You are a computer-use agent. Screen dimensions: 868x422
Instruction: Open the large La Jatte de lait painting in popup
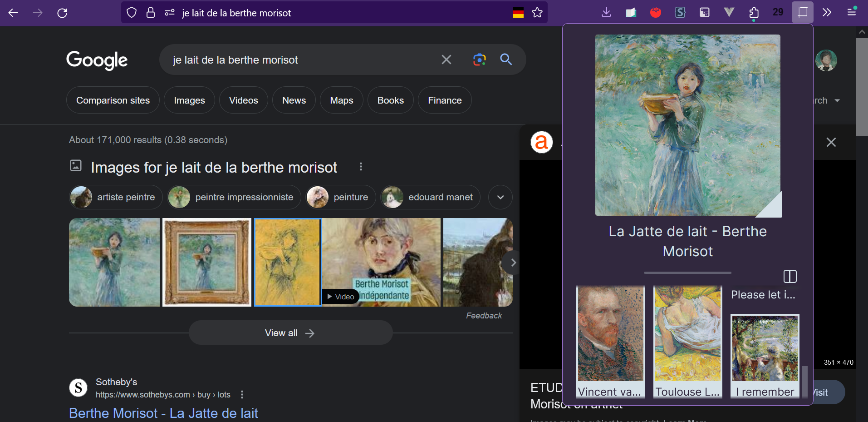(688, 125)
